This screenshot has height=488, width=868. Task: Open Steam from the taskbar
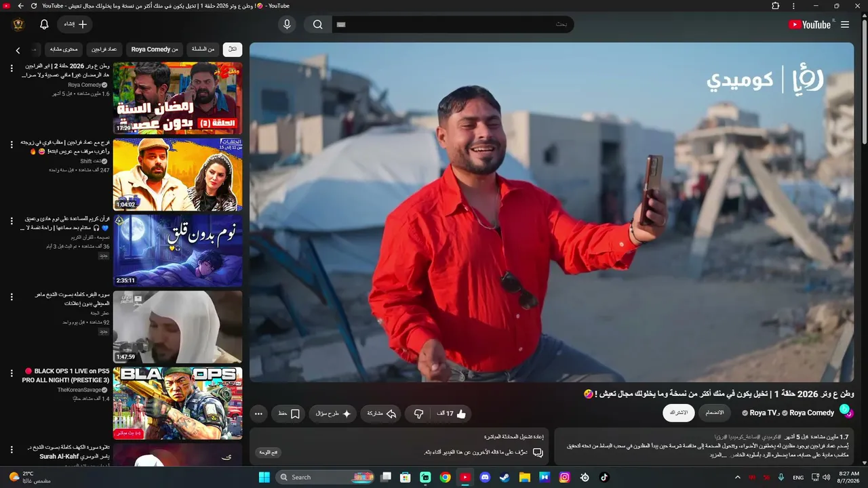coord(505,477)
